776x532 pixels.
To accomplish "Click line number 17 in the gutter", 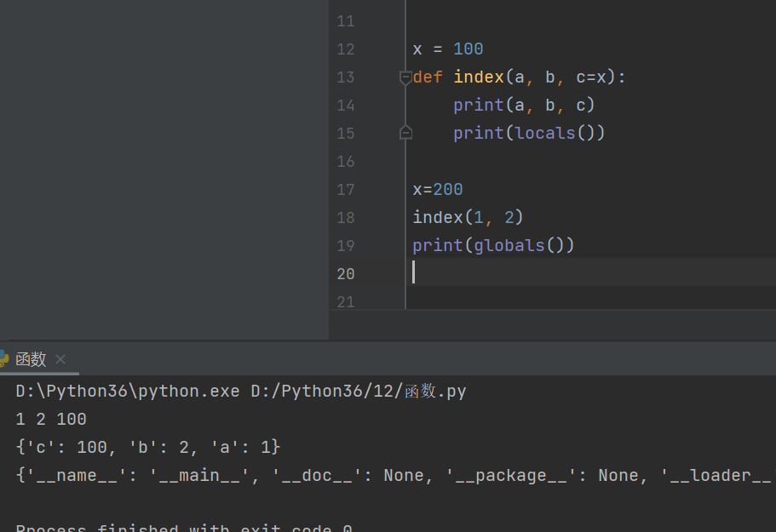I will click(346, 190).
